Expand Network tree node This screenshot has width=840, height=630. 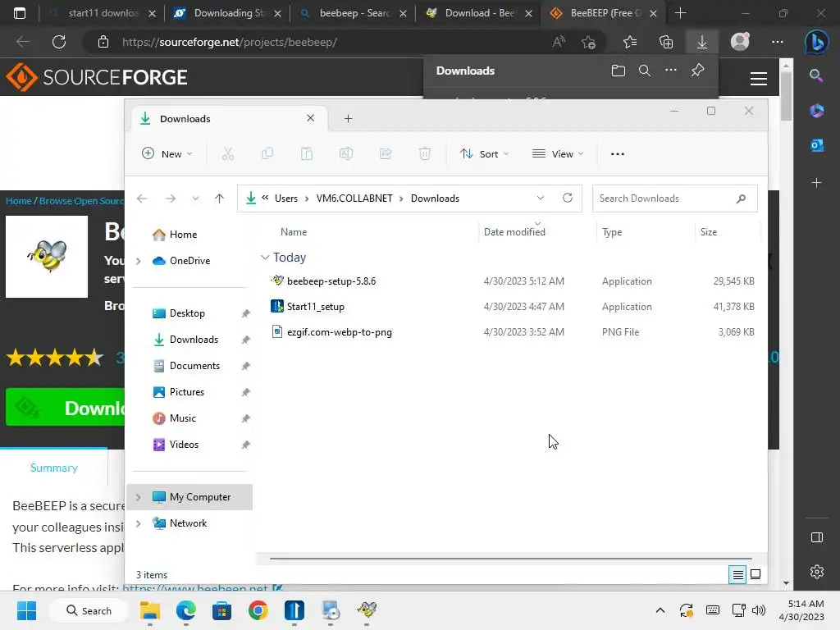[x=139, y=523]
